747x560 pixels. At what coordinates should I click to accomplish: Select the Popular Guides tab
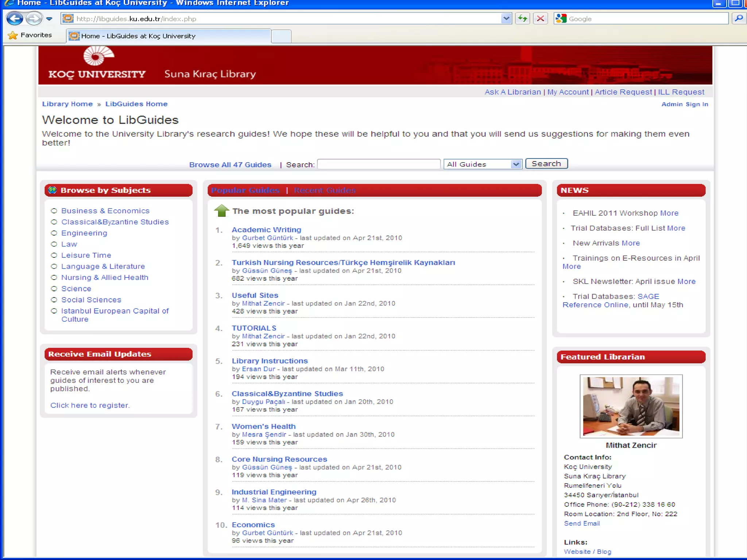tap(245, 190)
